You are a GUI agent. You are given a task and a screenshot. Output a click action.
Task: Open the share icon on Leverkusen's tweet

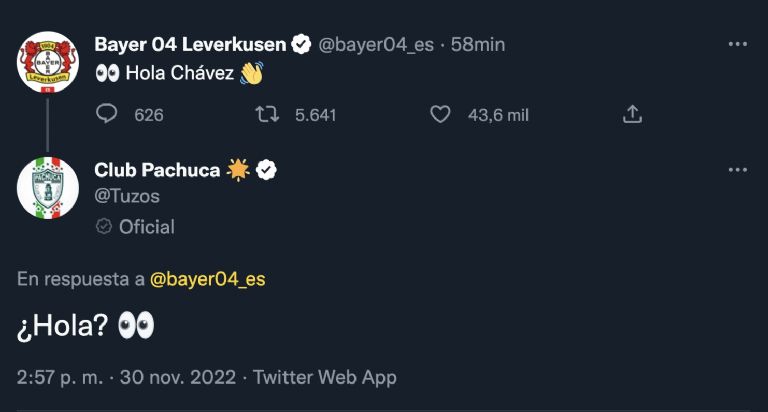pyautogui.click(x=632, y=114)
